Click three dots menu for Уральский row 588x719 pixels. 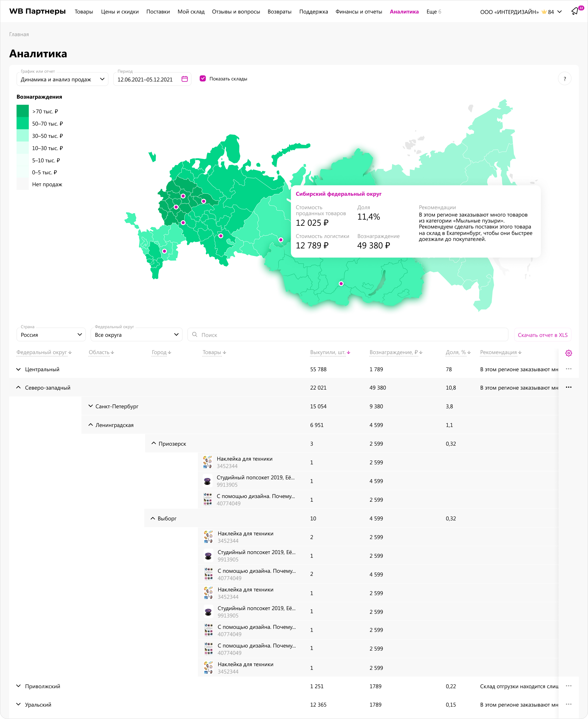point(568,704)
